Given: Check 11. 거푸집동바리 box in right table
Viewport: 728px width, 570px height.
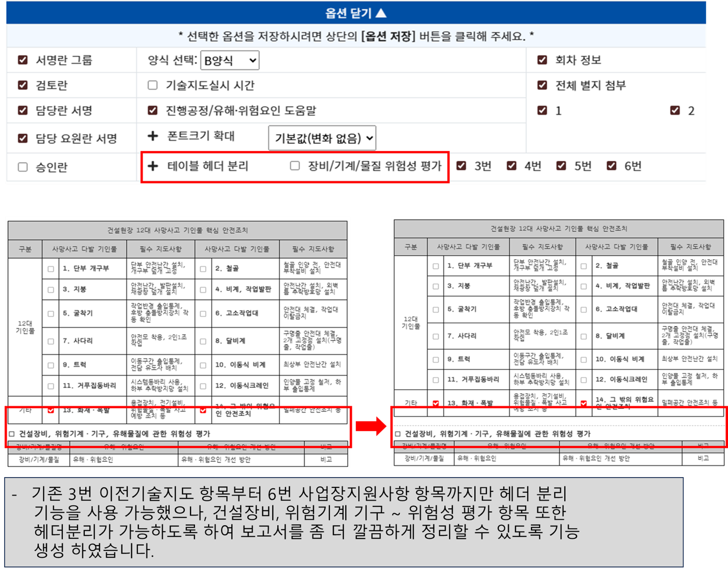Looking at the screenshot, I should click(435, 380).
